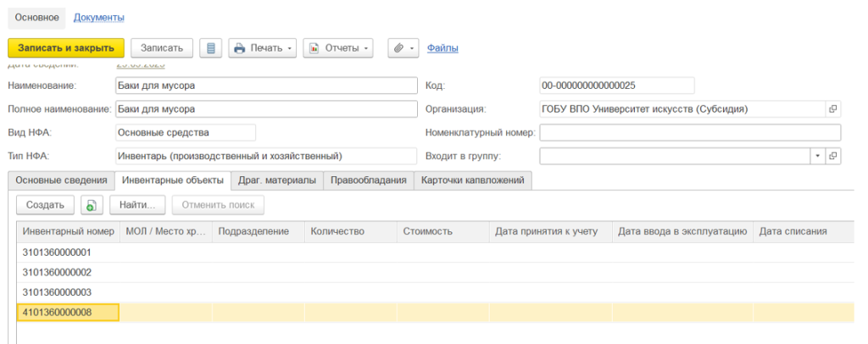Screen dimensions: 868x344
Task: Open attachments paperclip dropdown
Action: tap(403, 48)
